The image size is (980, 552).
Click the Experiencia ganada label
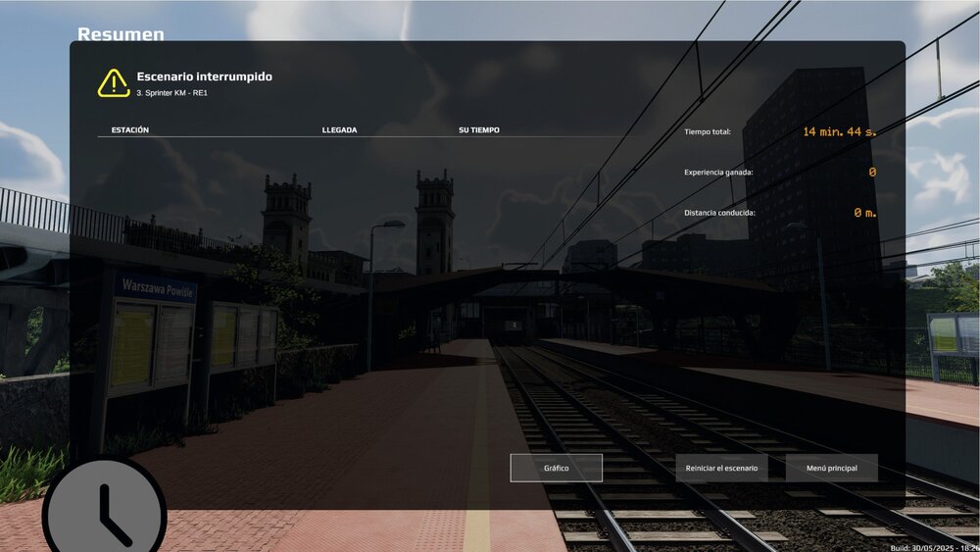click(x=718, y=173)
